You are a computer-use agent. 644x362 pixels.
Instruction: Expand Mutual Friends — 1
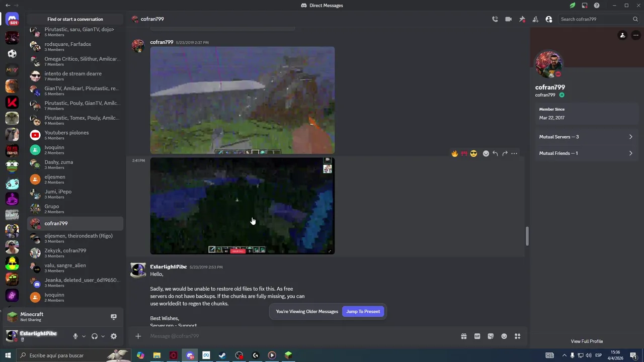coord(586,153)
